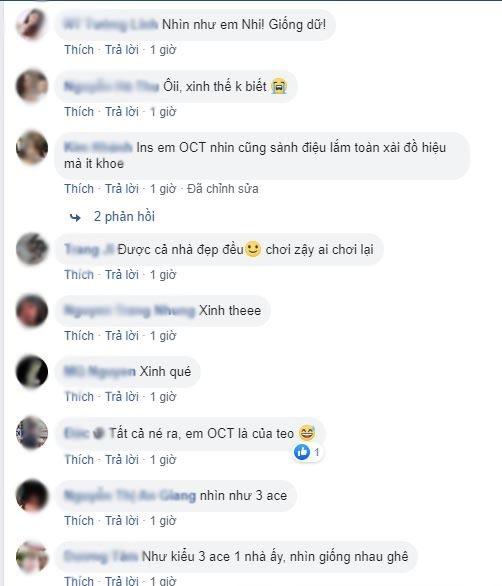Click the reply arrow icon beside '2 phản hồi'
Image resolution: width=502 pixels, height=586 pixels.
[x=75, y=217]
